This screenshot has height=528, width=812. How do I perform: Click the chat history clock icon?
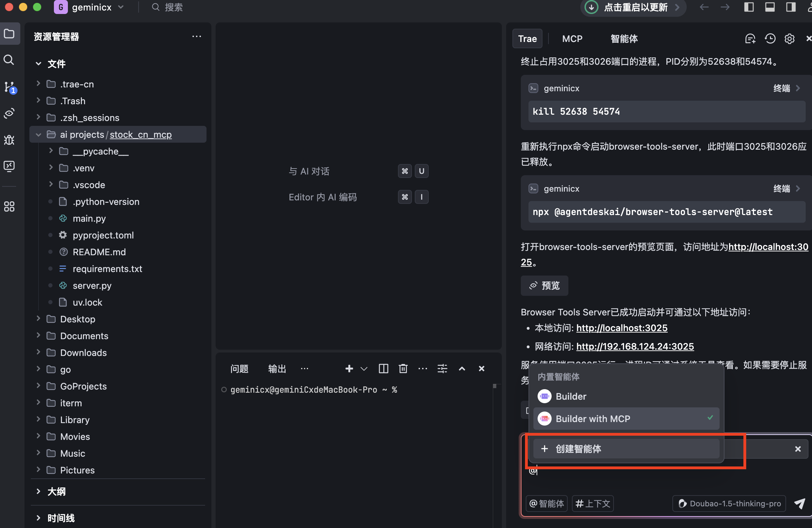tap(770, 38)
